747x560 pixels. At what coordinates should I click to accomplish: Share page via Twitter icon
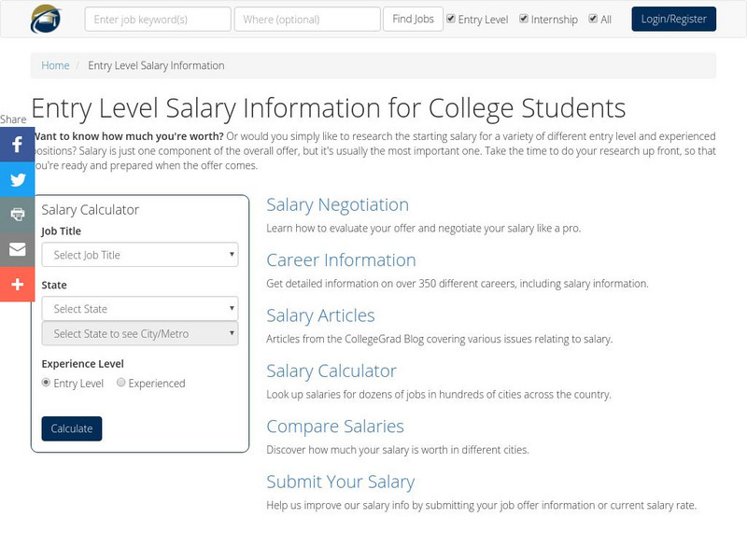[17, 179]
